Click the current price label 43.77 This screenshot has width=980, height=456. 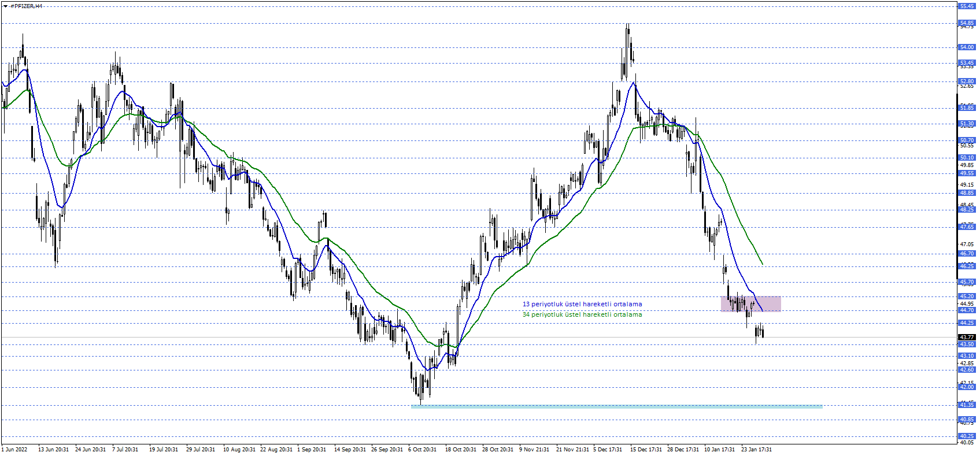click(966, 337)
